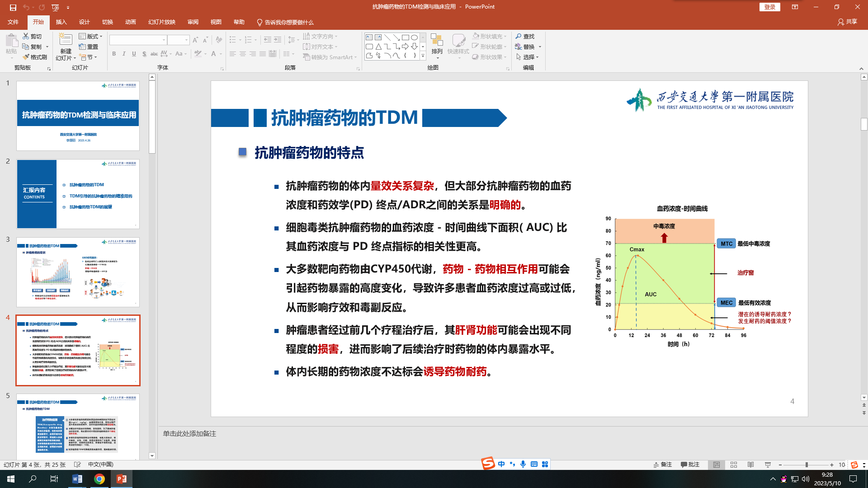Screen dimensions: 868x488
Task: Click the Login (登录) button
Action: click(x=769, y=7)
